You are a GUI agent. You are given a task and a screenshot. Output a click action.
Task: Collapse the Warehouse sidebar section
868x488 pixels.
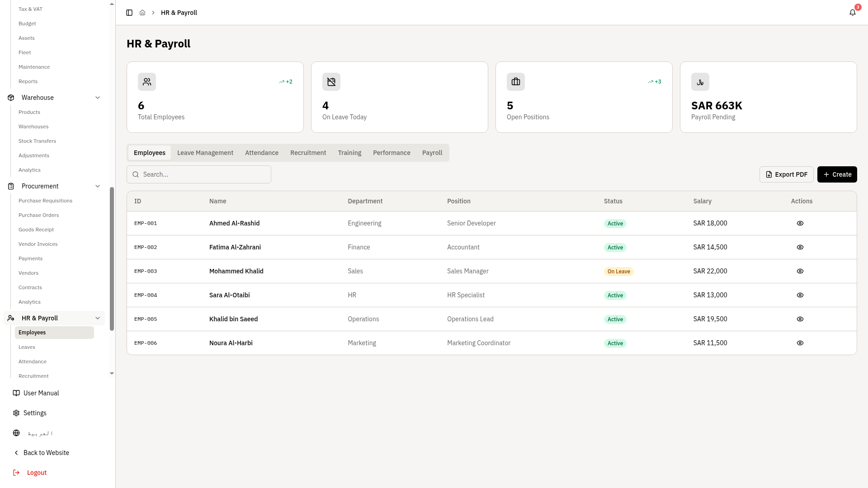click(98, 98)
